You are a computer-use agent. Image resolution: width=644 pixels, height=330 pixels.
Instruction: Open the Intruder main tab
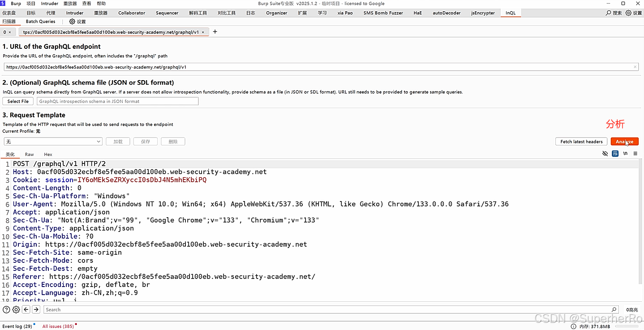click(x=75, y=13)
